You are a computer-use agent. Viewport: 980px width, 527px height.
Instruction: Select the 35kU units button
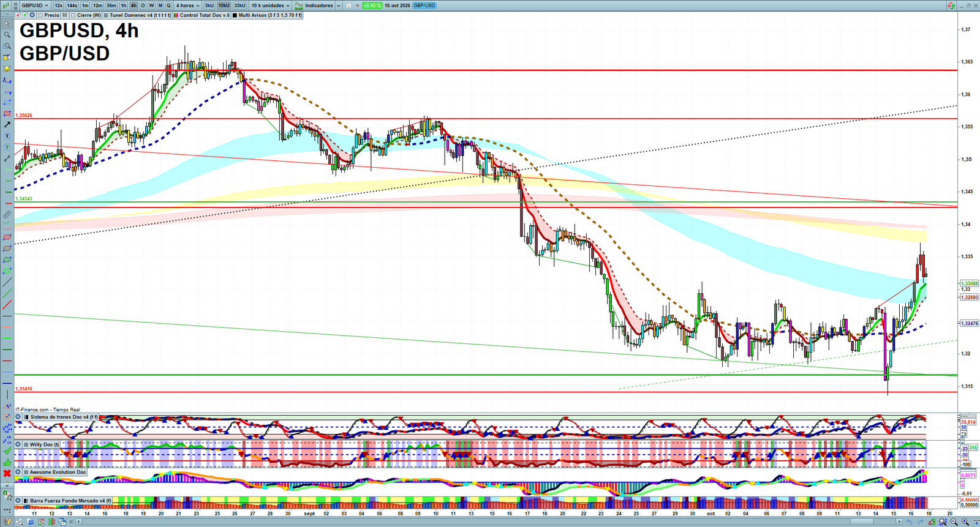click(239, 6)
